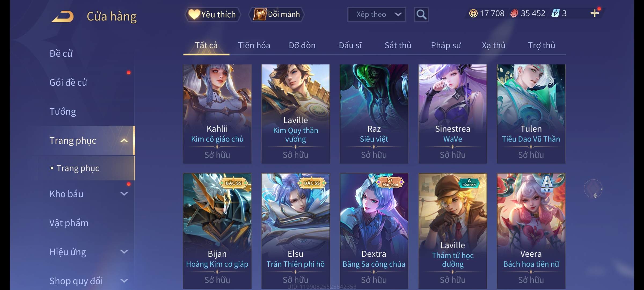Collapse the Trang phục sidebar section

124,140
